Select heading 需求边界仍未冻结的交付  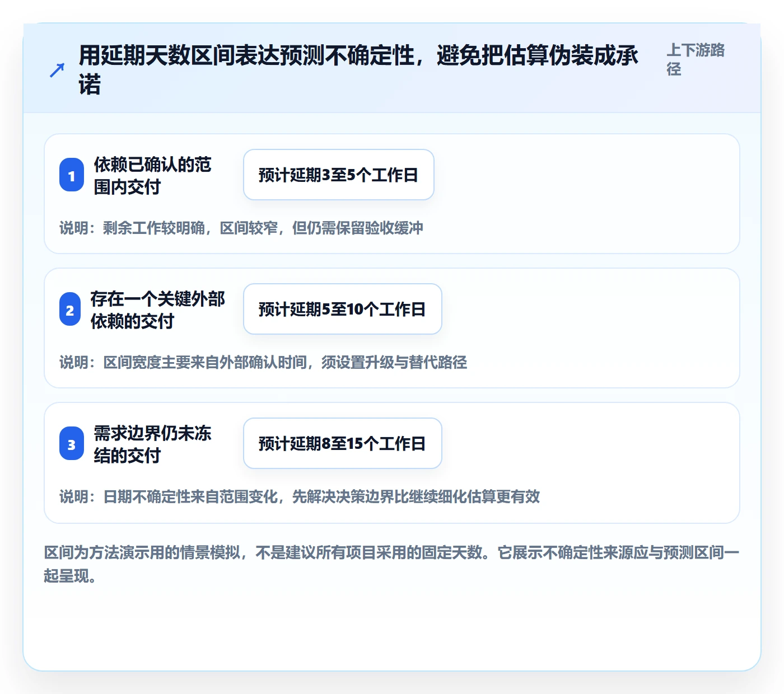pyautogui.click(x=152, y=444)
